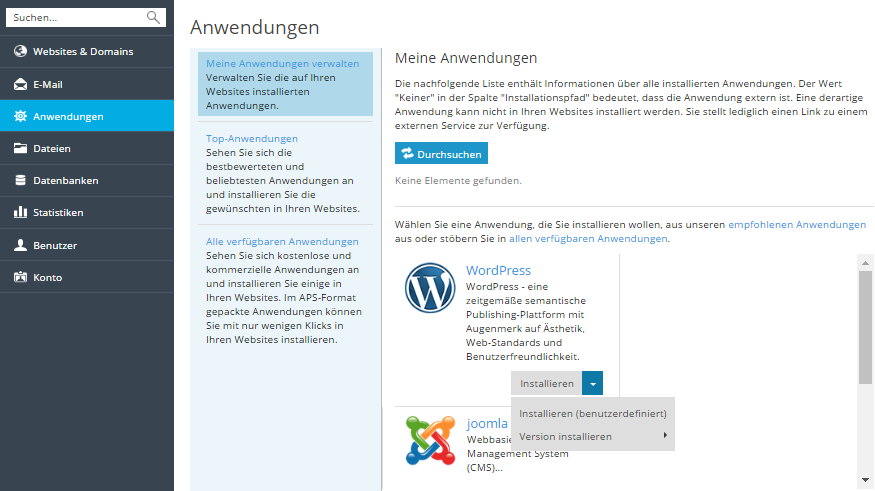Click the application list scrollbar down arrow
Screen dimensions: 875x491
[x=866, y=479]
